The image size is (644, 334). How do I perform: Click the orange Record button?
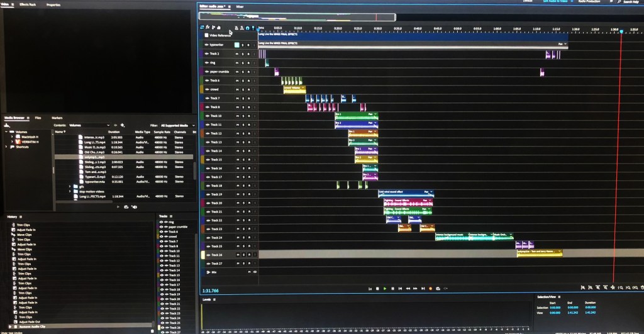[430, 288]
